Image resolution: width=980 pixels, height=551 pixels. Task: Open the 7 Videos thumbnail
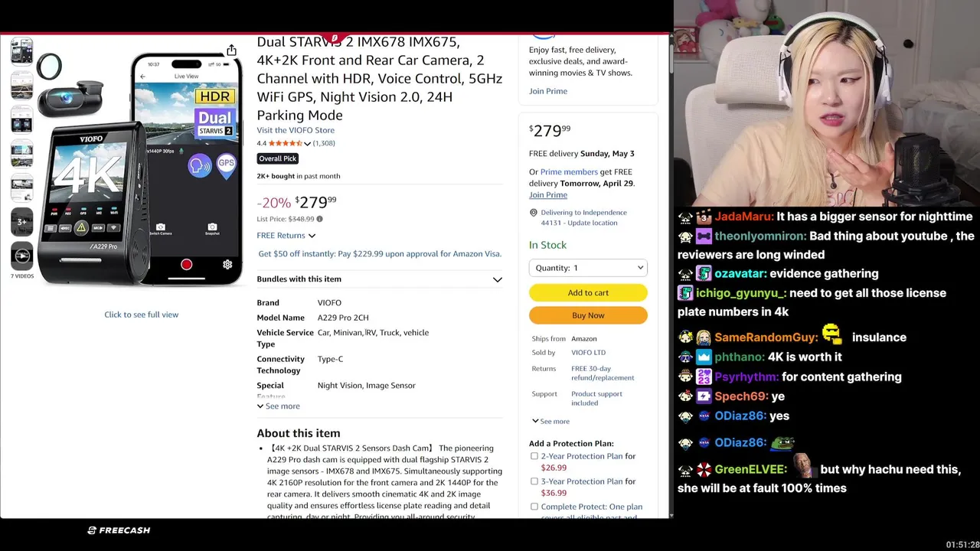21,258
